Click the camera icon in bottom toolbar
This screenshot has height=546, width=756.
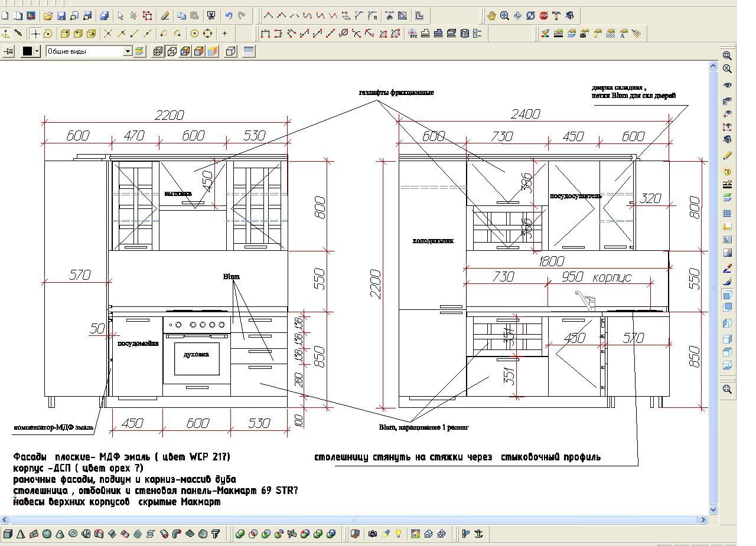point(373,534)
